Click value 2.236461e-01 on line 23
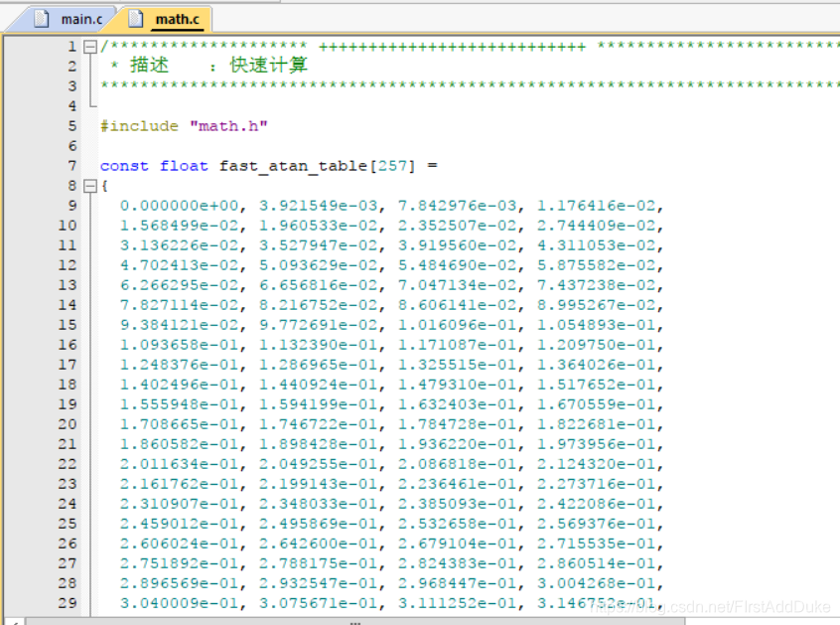The width and height of the screenshot is (840, 625). pyautogui.click(x=458, y=484)
